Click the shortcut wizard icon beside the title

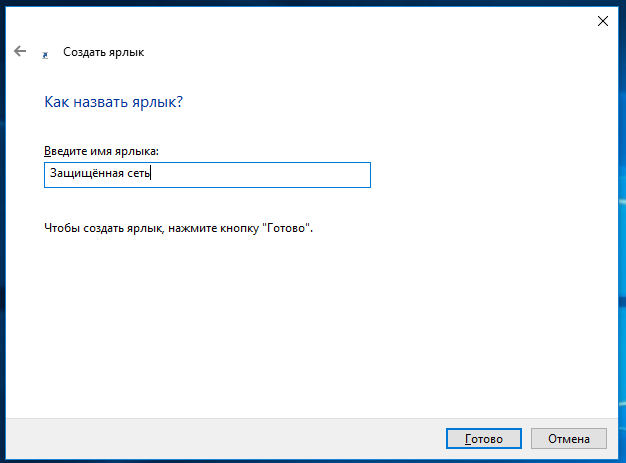click(x=45, y=55)
